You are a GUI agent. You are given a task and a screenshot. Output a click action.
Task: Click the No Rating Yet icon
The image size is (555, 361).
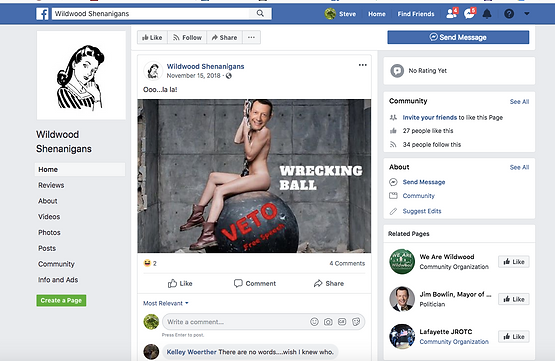click(x=397, y=71)
